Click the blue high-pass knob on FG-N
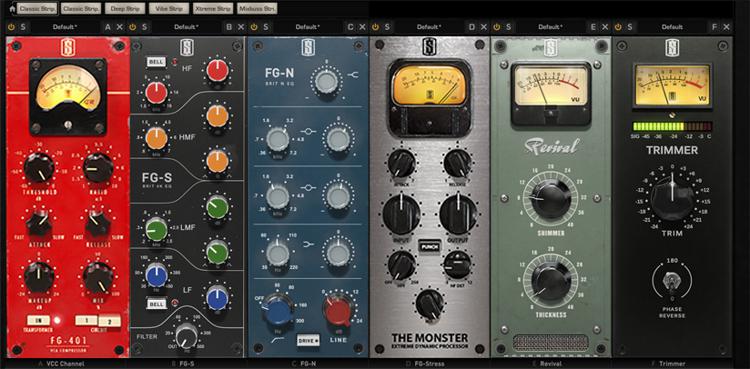Viewport: 750px width, 369px height. point(277,310)
